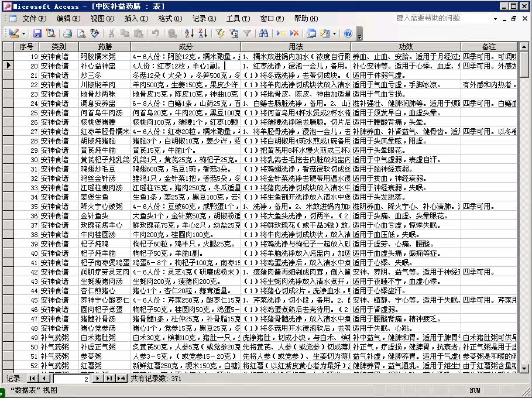
Task: Paste with the clipboard icon
Action: pos(138,33)
